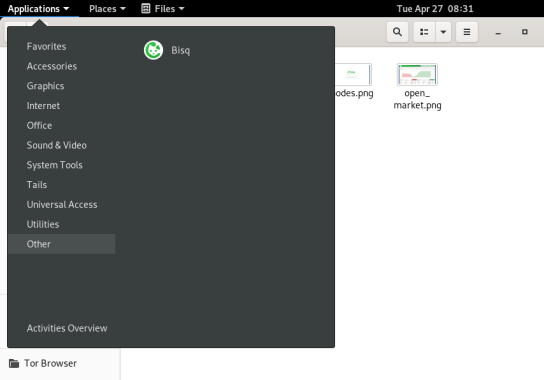Open the Files app menu in top bar

click(x=163, y=9)
